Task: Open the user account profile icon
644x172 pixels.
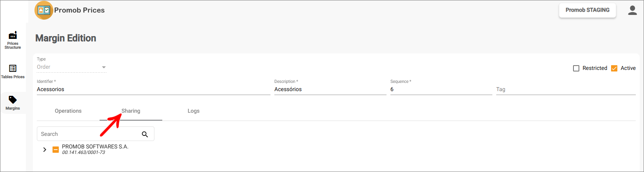Action: pyautogui.click(x=632, y=10)
